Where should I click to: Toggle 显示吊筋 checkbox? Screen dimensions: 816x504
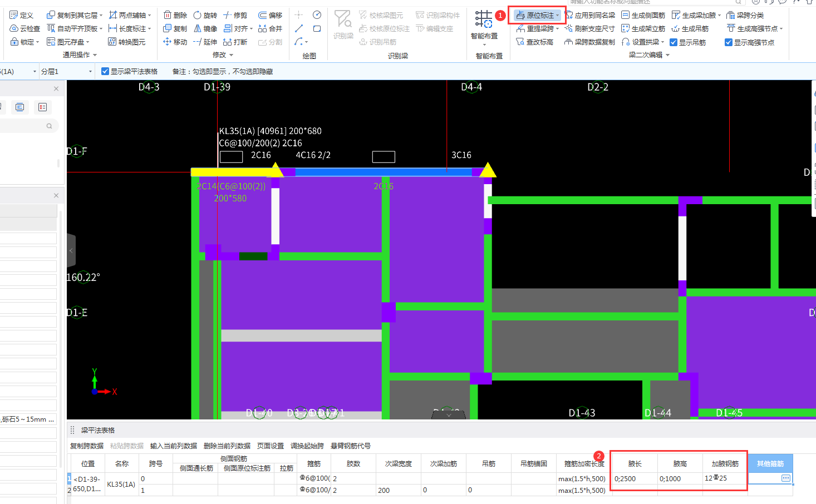point(674,42)
